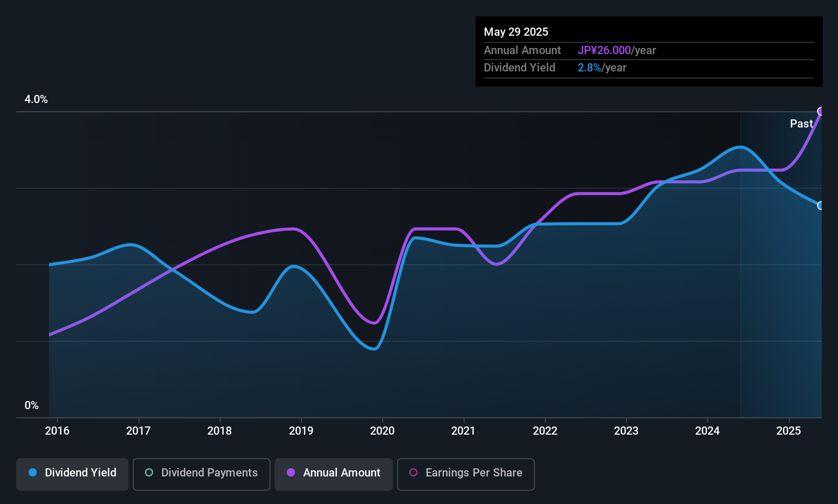The height and width of the screenshot is (504, 838).
Task: Enable the Dividend Payments series label
Action: (x=209, y=472)
